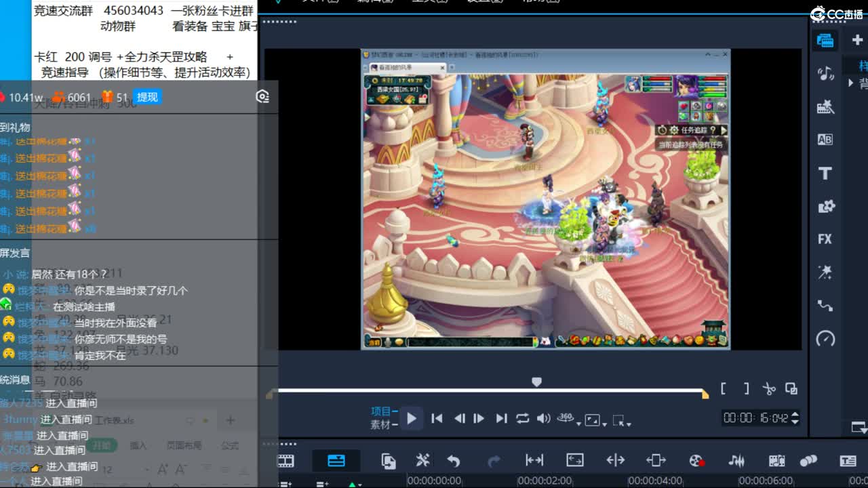Jump to the end of the project

[x=501, y=419]
